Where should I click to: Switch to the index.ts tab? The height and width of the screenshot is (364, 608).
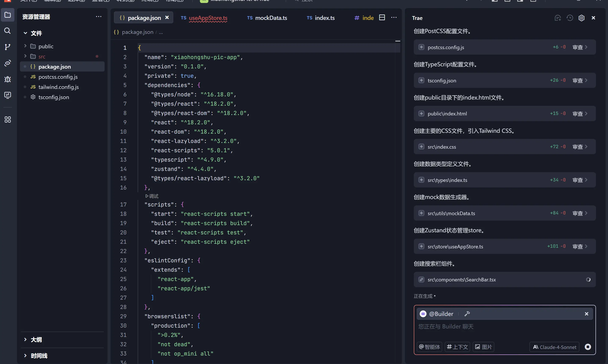(x=321, y=18)
